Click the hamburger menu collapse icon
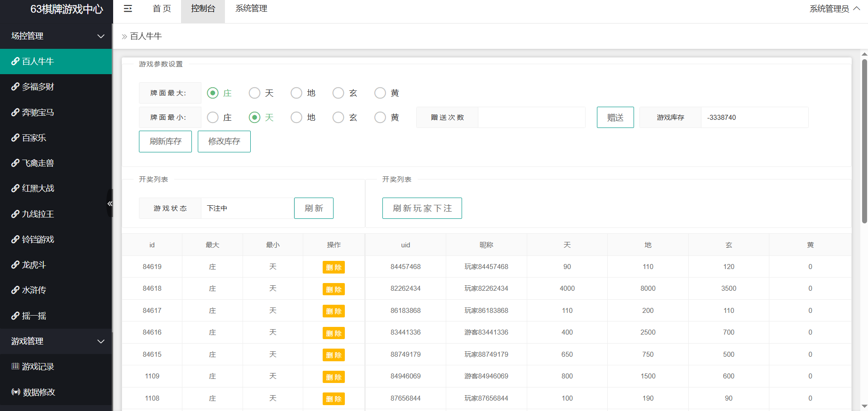Viewport: 868px width, 411px height. [x=128, y=9]
